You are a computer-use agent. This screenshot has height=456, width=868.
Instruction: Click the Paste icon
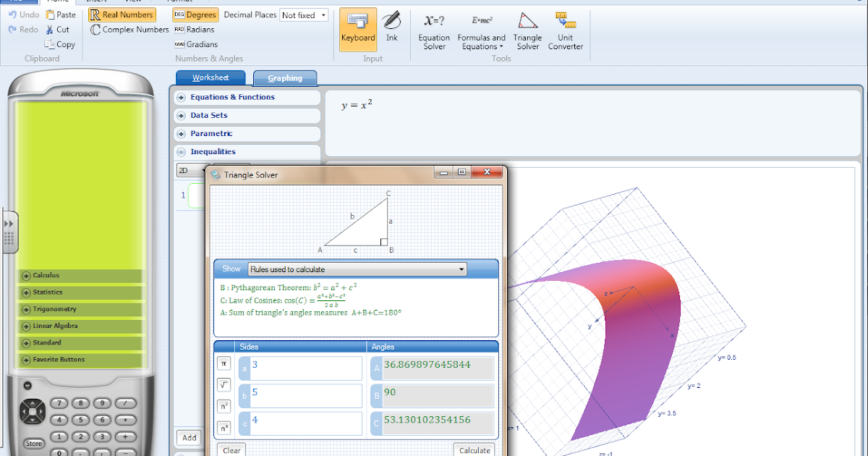(50, 14)
